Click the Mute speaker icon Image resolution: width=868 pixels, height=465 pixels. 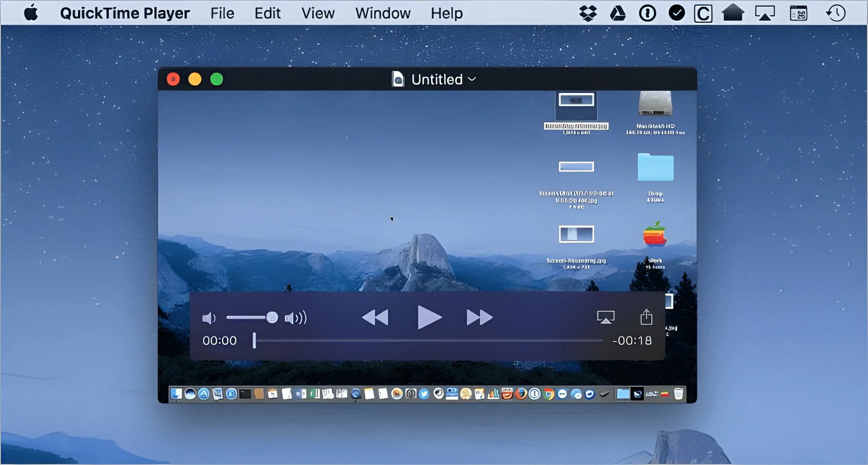[x=209, y=318]
